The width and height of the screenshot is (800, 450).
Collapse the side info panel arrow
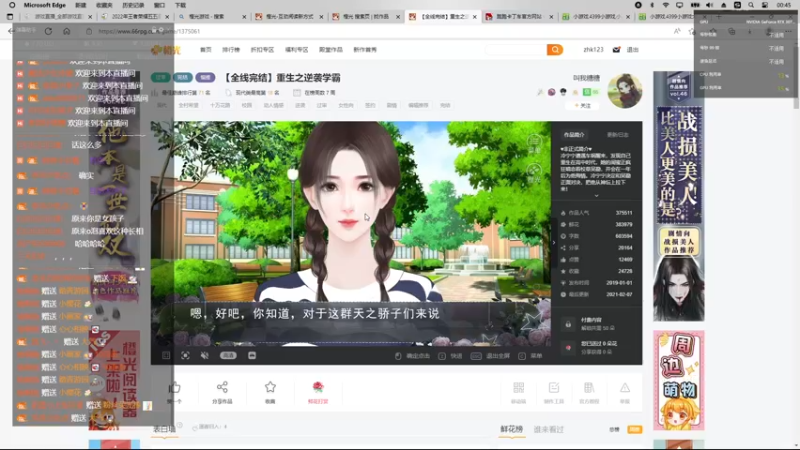(x=554, y=243)
